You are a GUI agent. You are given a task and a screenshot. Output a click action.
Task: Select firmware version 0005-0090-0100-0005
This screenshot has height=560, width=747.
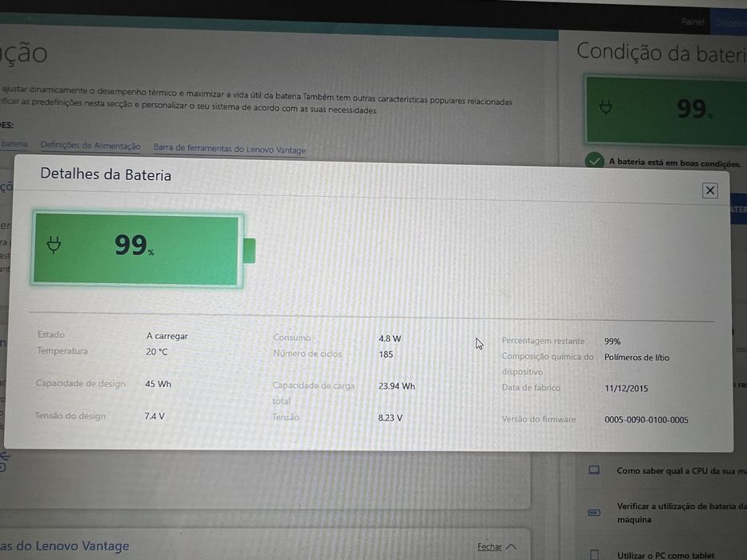[x=646, y=420]
